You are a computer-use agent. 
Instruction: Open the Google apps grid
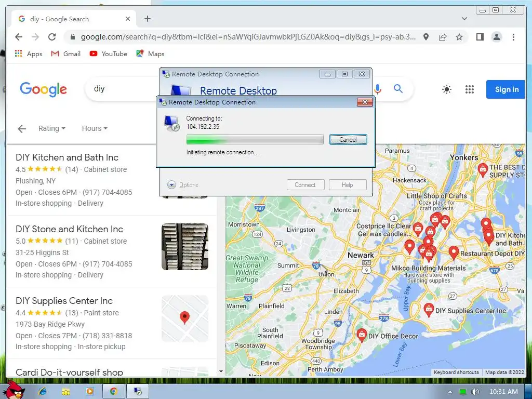469,89
